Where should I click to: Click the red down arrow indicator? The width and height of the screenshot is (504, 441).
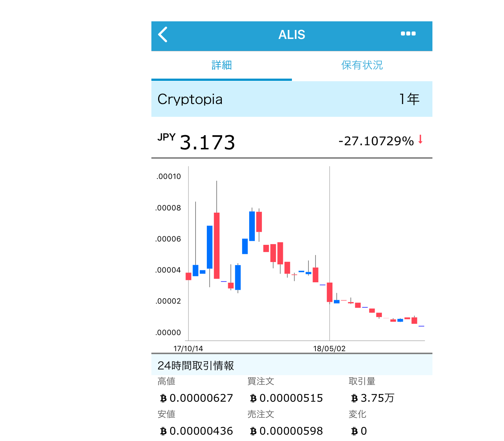pyautogui.click(x=420, y=139)
